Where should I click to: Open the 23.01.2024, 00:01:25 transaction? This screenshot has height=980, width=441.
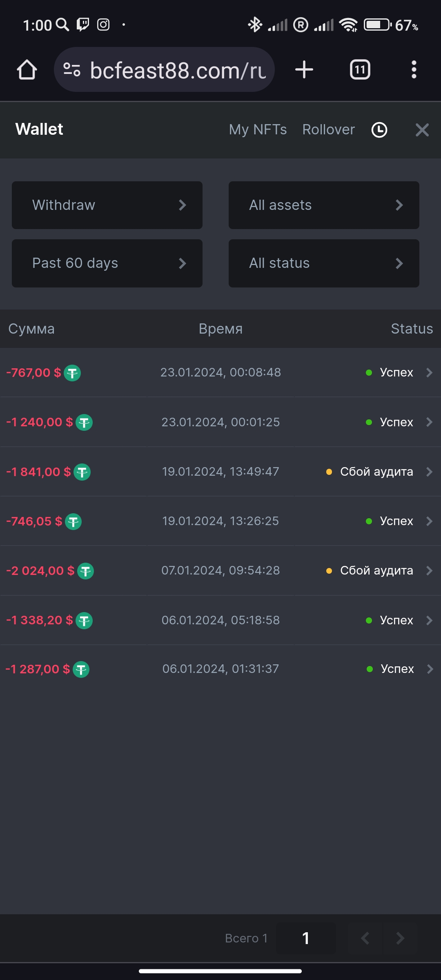point(220,422)
